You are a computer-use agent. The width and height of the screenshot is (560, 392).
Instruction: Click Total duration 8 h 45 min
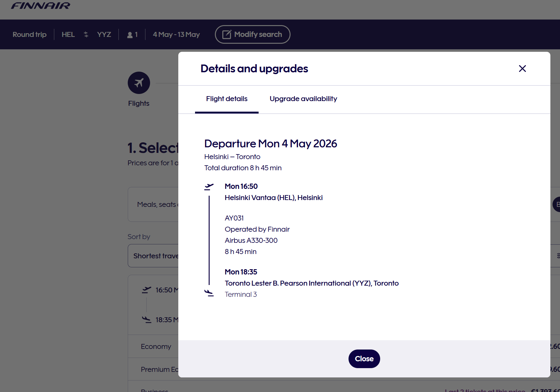(x=243, y=168)
